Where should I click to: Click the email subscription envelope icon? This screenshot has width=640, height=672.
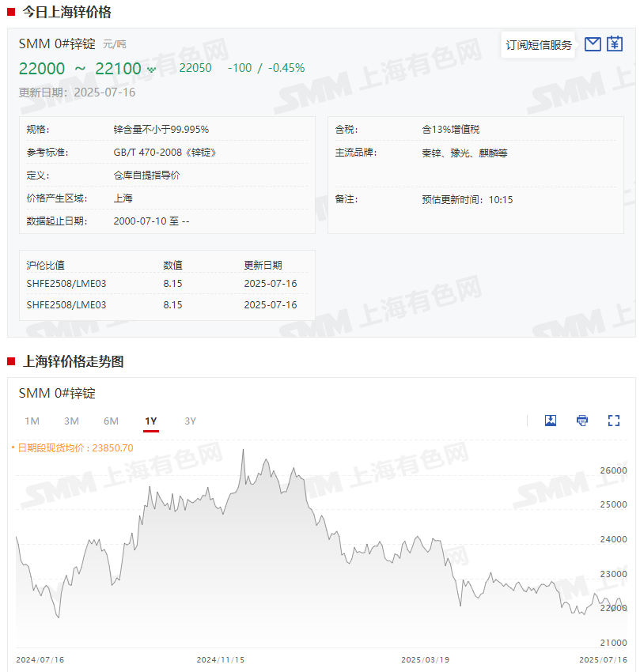tap(593, 44)
